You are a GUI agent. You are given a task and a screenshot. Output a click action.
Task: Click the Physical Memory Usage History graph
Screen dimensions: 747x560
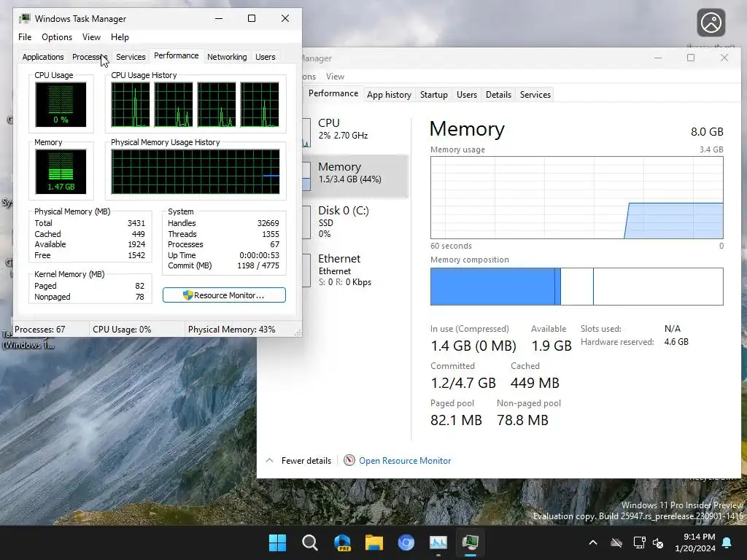click(196, 171)
